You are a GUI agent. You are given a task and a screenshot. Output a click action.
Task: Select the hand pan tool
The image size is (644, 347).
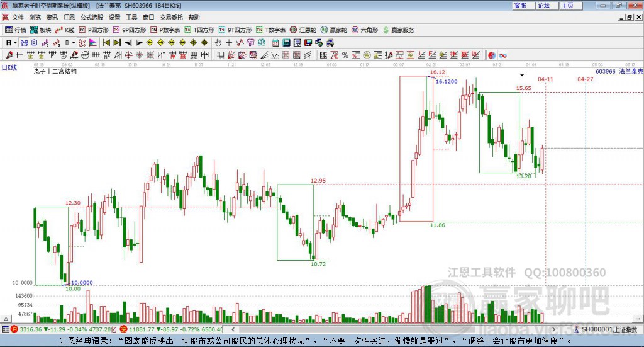click(x=218, y=43)
